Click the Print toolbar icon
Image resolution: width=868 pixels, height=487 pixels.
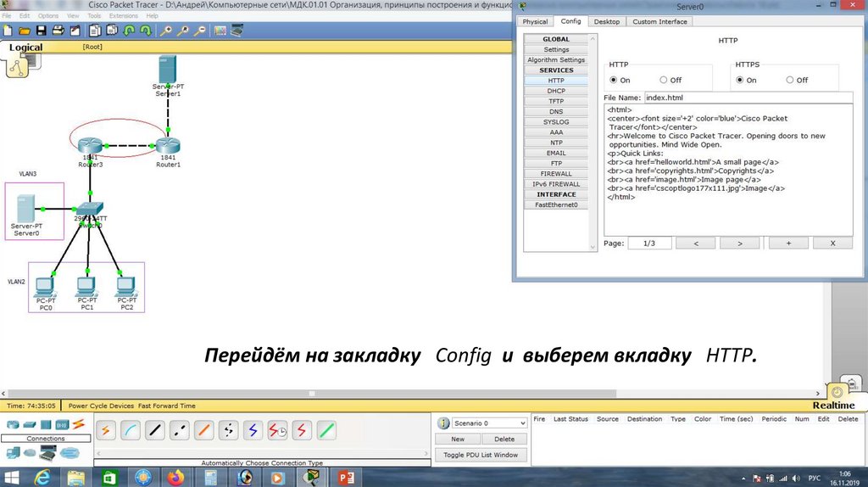pos(58,31)
